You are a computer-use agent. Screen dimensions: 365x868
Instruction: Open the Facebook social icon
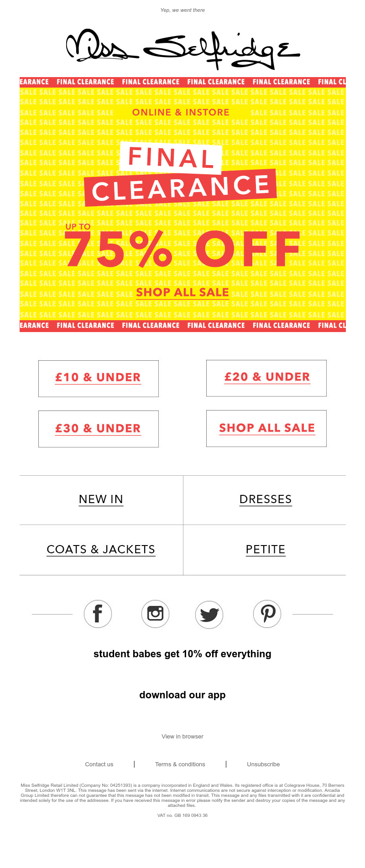click(x=98, y=614)
